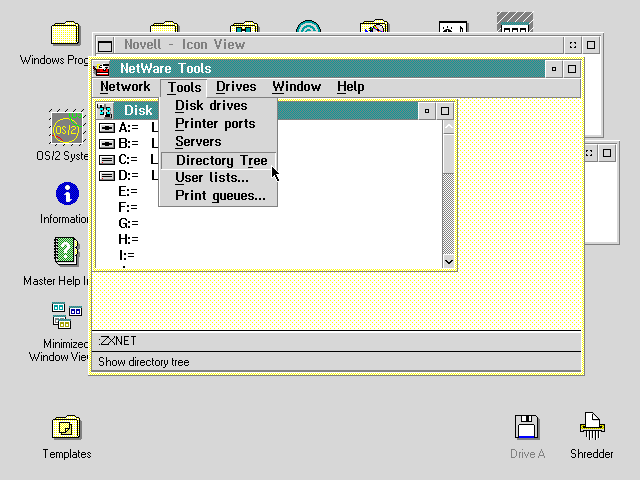Choose Disk drives from Tools menu
Image resolution: width=640 pixels, height=480 pixels.
tap(218, 106)
